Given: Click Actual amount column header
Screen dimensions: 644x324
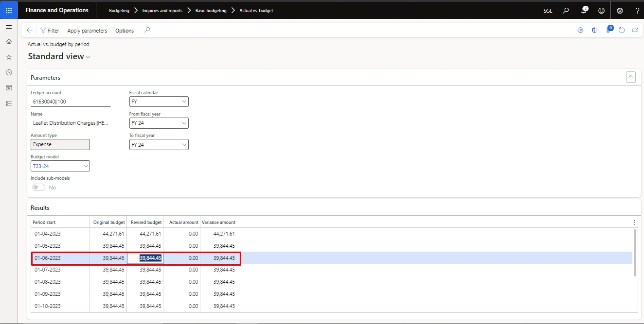Looking at the screenshot, I should pos(182,222).
